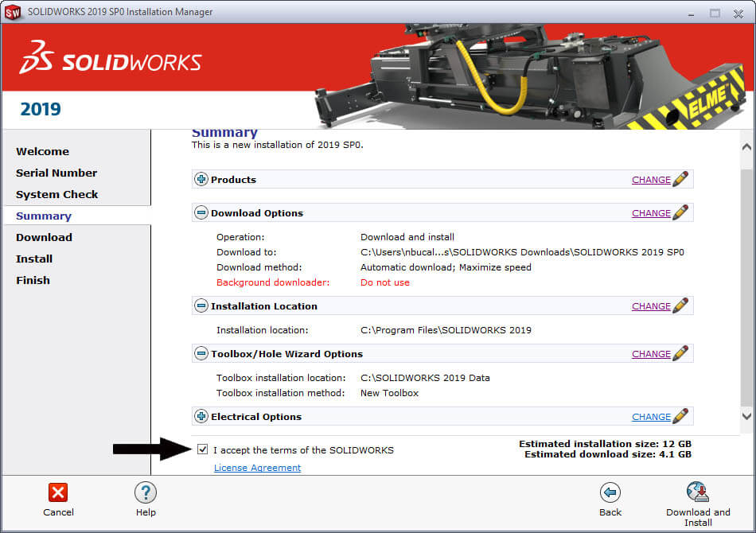The width and height of the screenshot is (756, 533).
Task: Collapse the Installation Location section
Action: pyautogui.click(x=201, y=306)
